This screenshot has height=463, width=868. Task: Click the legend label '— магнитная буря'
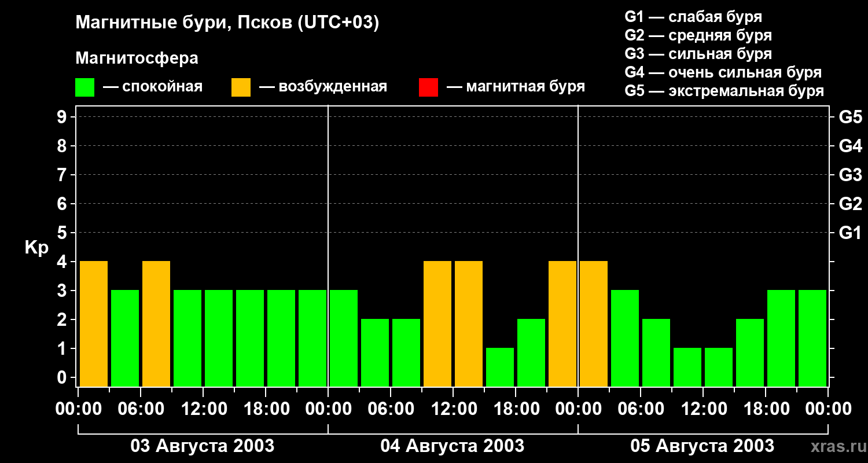point(516,87)
